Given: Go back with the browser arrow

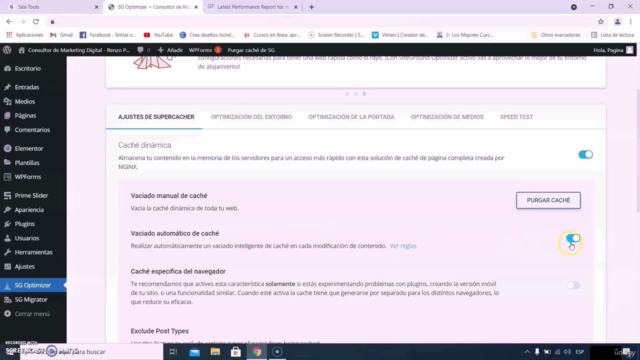Looking at the screenshot, I should 9,22.
